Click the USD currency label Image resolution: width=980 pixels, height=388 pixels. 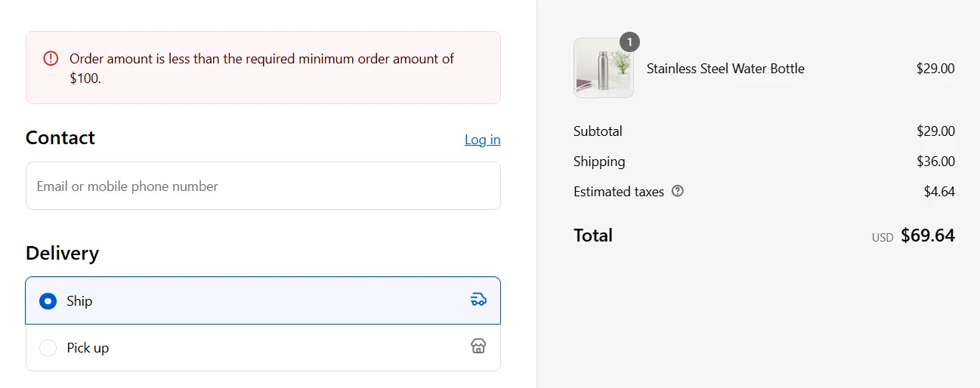882,238
